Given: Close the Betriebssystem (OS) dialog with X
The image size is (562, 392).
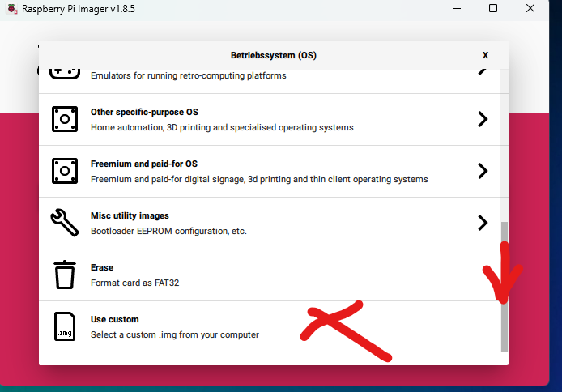Looking at the screenshot, I should tap(485, 55).
